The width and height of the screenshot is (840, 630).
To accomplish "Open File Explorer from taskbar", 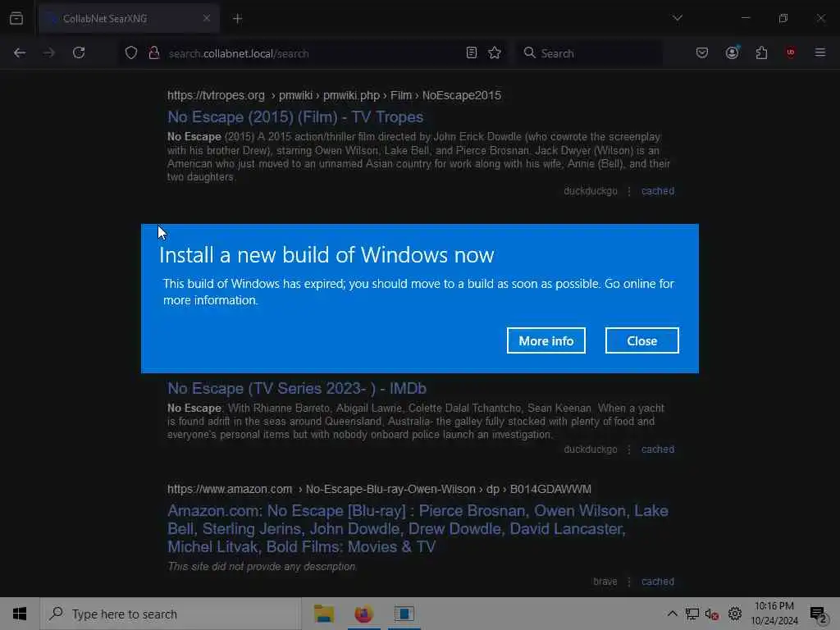I will point(323,614).
